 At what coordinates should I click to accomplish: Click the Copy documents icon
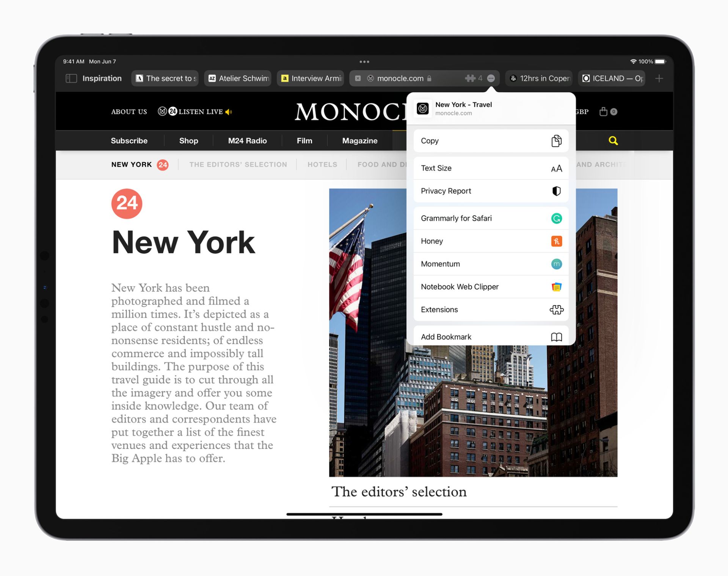(555, 141)
